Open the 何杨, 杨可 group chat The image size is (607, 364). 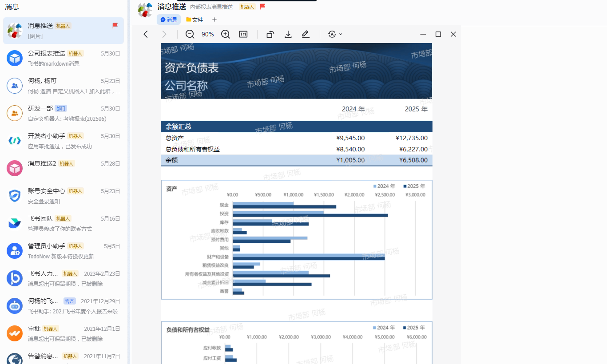pyautogui.click(x=63, y=86)
